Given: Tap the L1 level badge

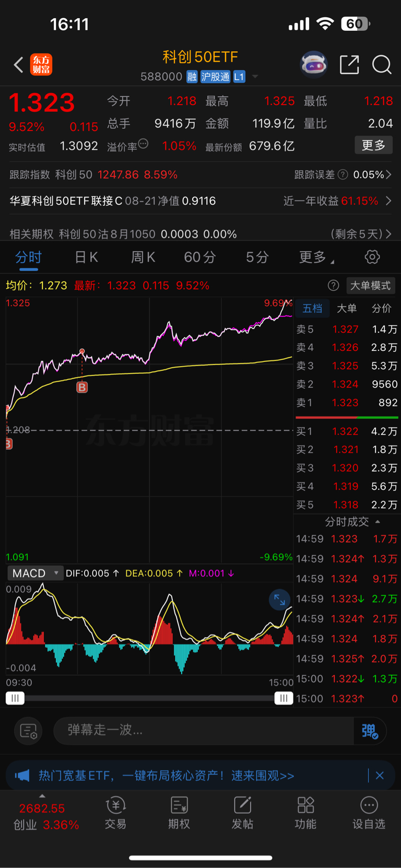Looking at the screenshot, I should pos(239,77).
